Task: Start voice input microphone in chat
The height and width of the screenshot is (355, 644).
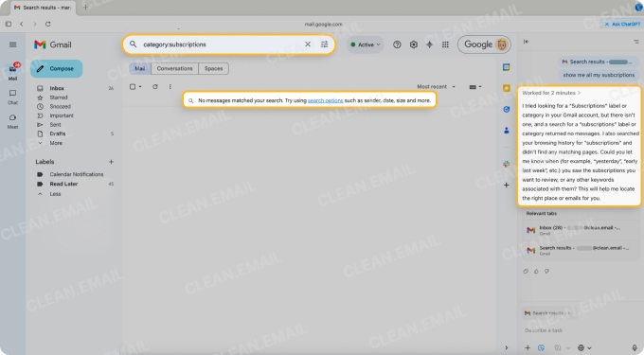Action: coord(635,347)
